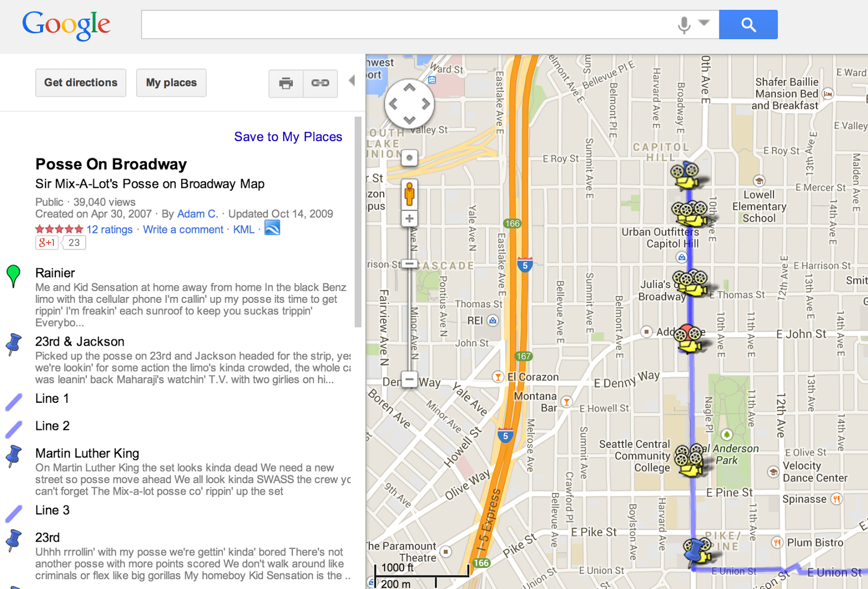Pan the map left with the west arrow
868x589 pixels.
pyautogui.click(x=393, y=104)
